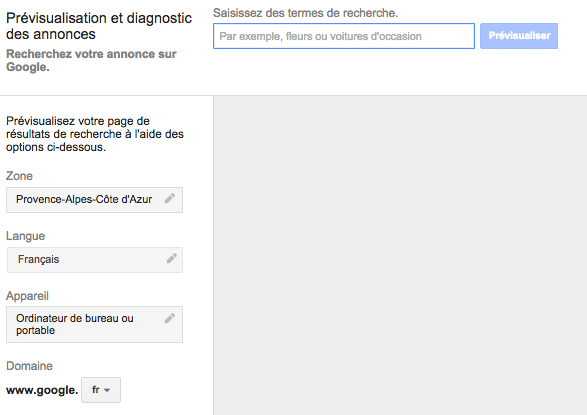
Task: Click the empty gray preview area
Action: point(400,255)
